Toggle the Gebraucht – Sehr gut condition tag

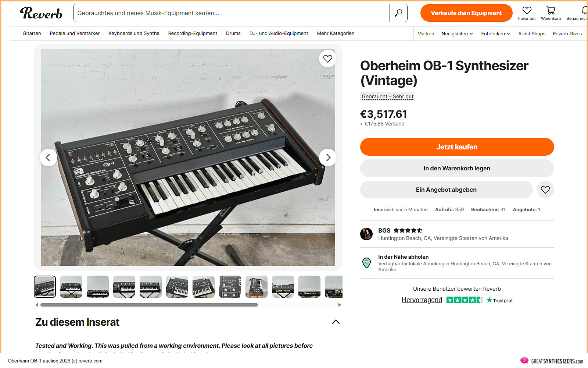coord(387,96)
